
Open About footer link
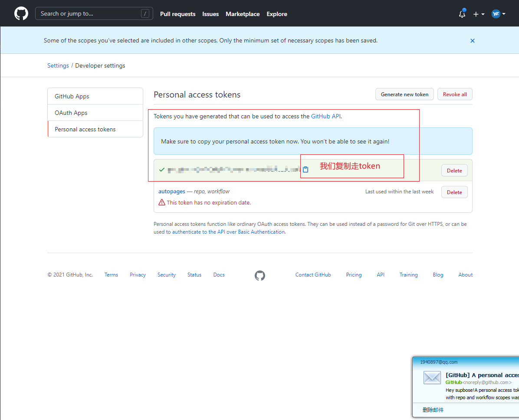click(465, 275)
